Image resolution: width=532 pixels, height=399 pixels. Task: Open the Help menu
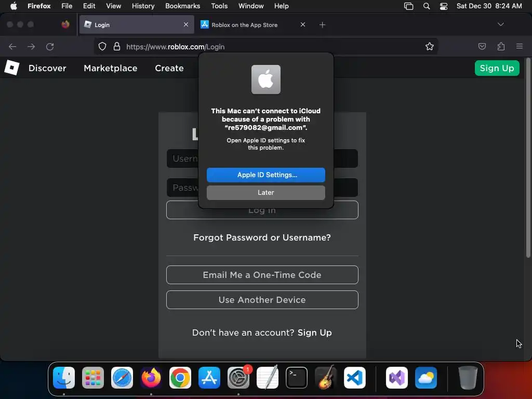(281, 6)
